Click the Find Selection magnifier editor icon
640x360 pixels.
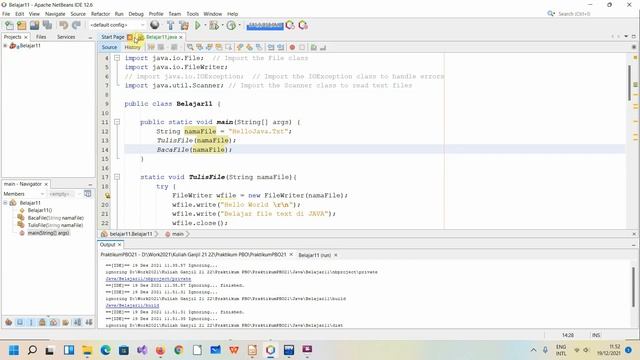point(190,47)
